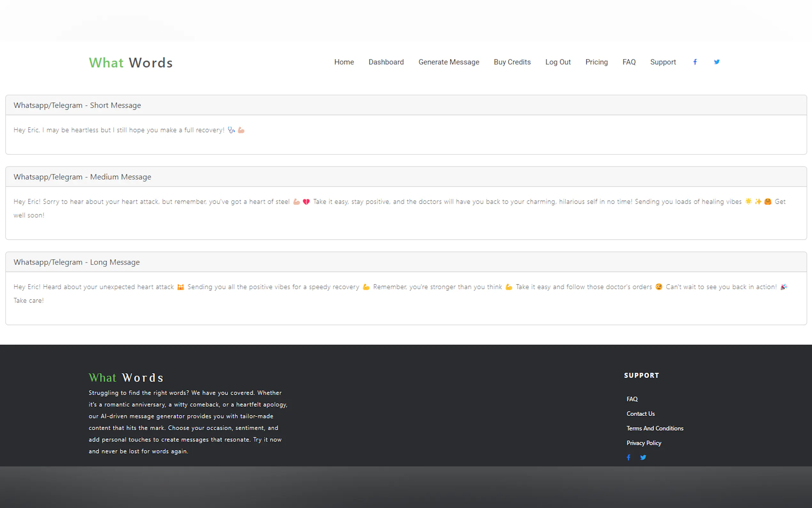Click the Medium Message card header
The width and height of the screenshot is (812, 508).
(82, 177)
